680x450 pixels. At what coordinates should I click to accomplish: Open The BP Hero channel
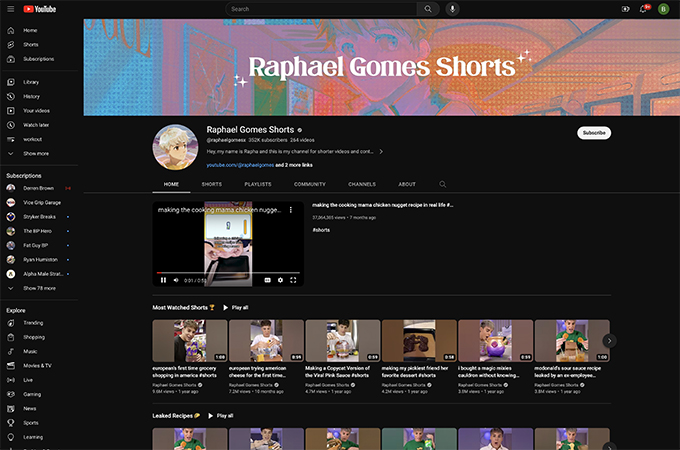(39, 231)
